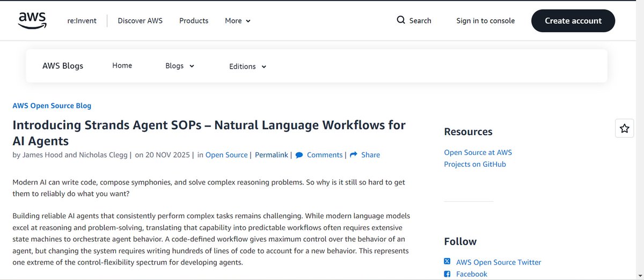Open Projects on GitHub link
This screenshot has width=644, height=280.
[x=475, y=164]
